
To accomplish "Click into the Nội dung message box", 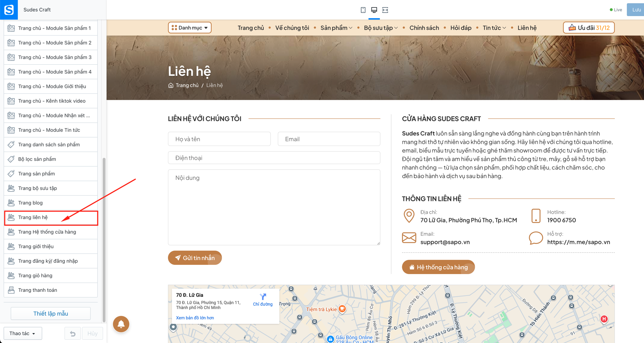I will (274, 207).
